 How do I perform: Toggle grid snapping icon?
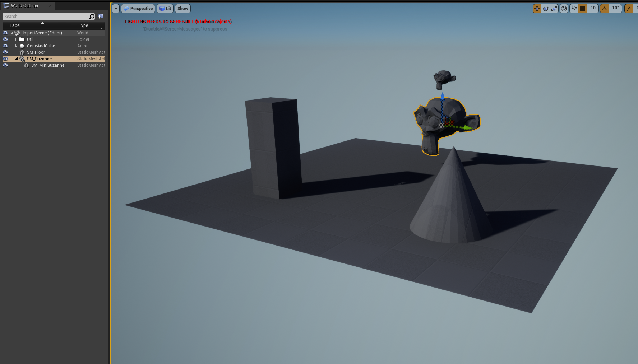pos(583,9)
